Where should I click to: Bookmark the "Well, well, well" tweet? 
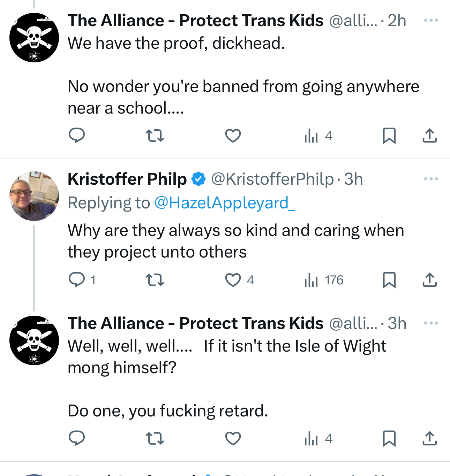point(389,438)
